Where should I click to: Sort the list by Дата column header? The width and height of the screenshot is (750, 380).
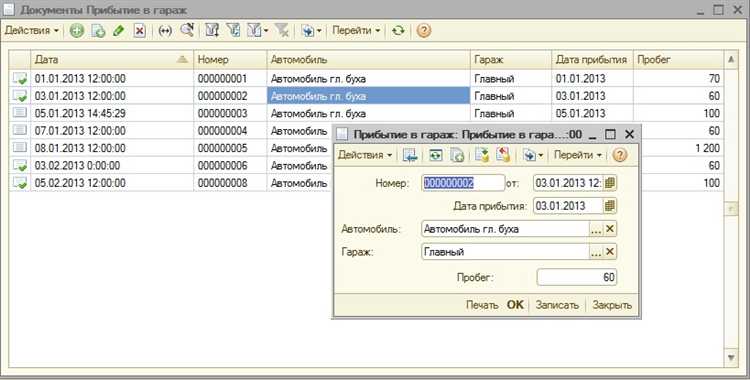point(112,60)
